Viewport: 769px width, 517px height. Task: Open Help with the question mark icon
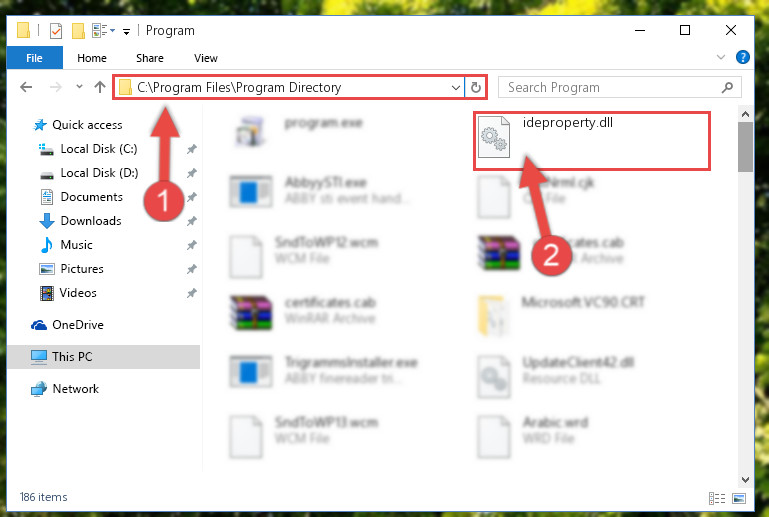coord(743,57)
